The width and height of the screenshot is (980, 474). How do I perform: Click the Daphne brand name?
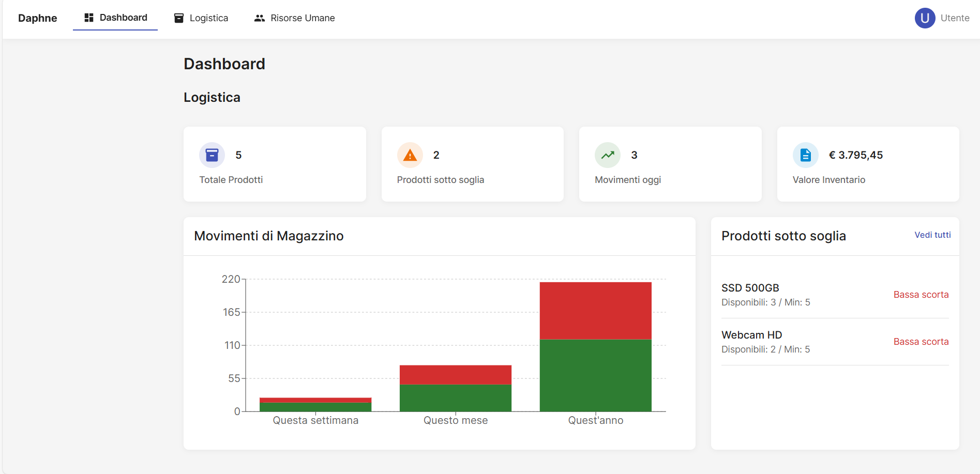(37, 18)
